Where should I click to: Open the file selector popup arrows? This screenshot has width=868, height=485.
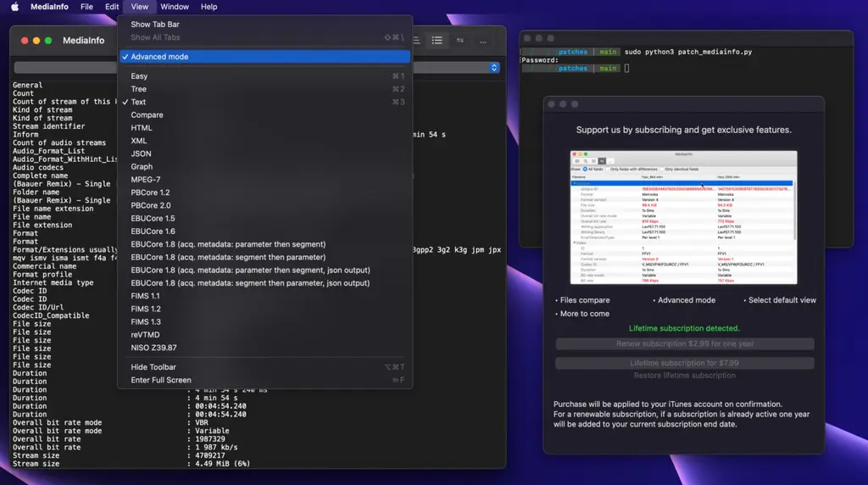pyautogui.click(x=494, y=68)
